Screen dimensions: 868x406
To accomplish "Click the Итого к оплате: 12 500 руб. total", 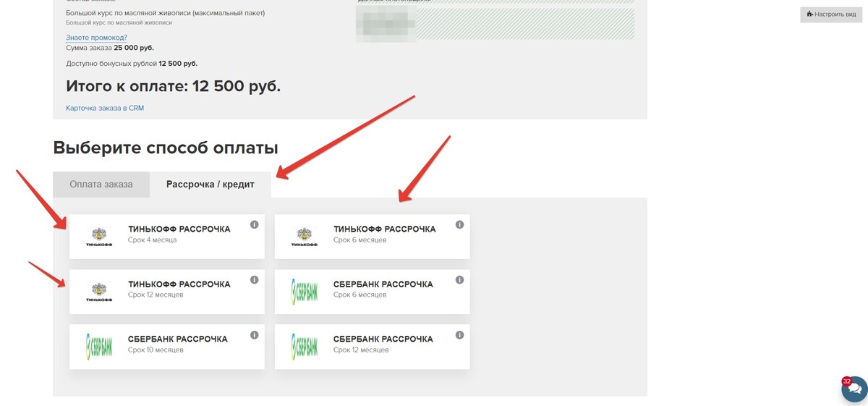I will pyautogui.click(x=173, y=86).
